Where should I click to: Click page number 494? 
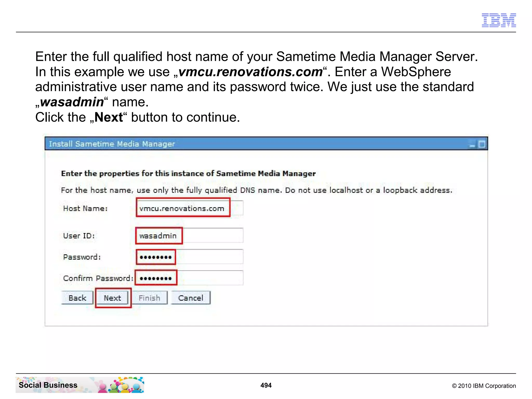click(266, 385)
